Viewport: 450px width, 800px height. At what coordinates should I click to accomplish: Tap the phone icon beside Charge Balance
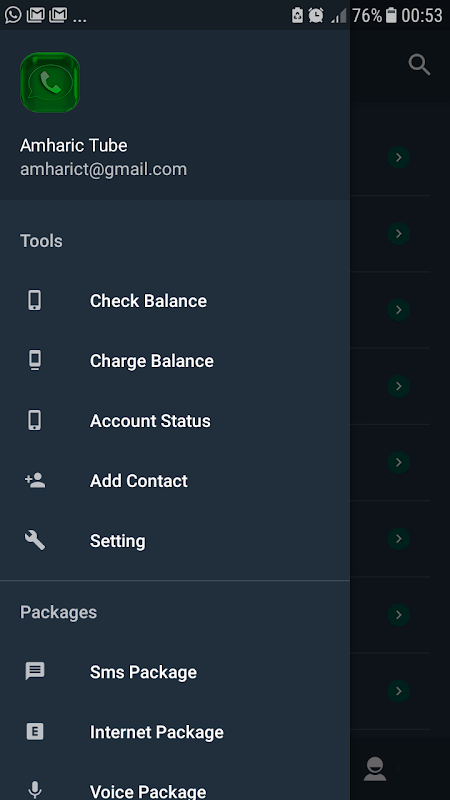pyautogui.click(x=35, y=360)
